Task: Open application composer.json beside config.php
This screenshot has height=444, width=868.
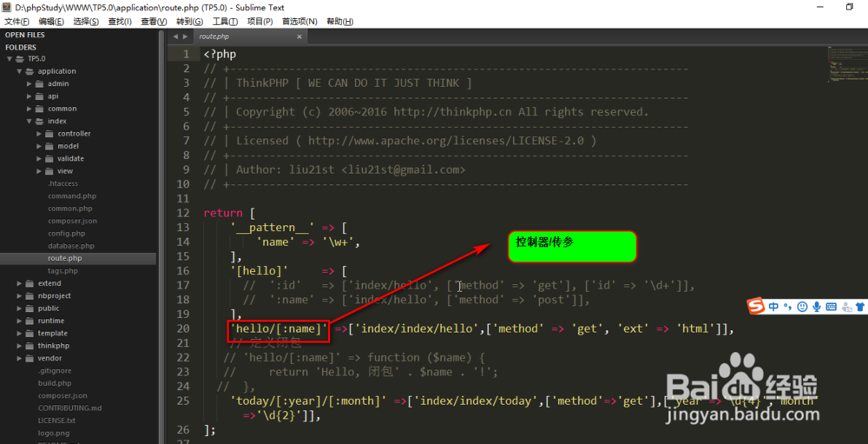Action: tap(73, 222)
